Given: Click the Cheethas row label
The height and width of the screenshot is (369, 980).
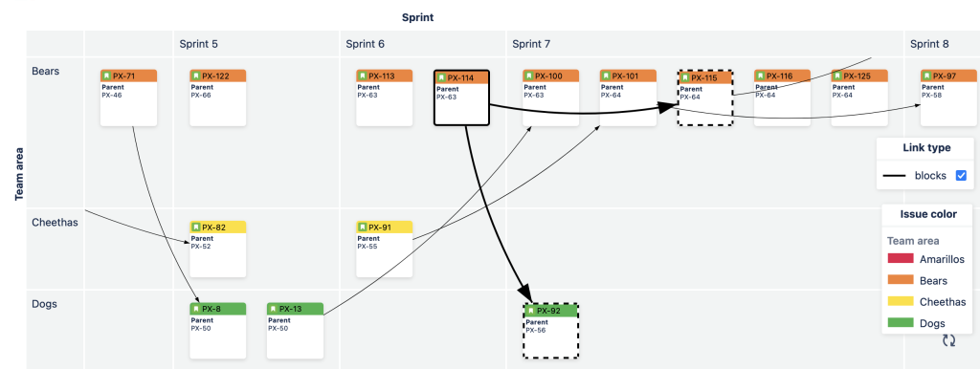Looking at the screenshot, I should point(55,223).
